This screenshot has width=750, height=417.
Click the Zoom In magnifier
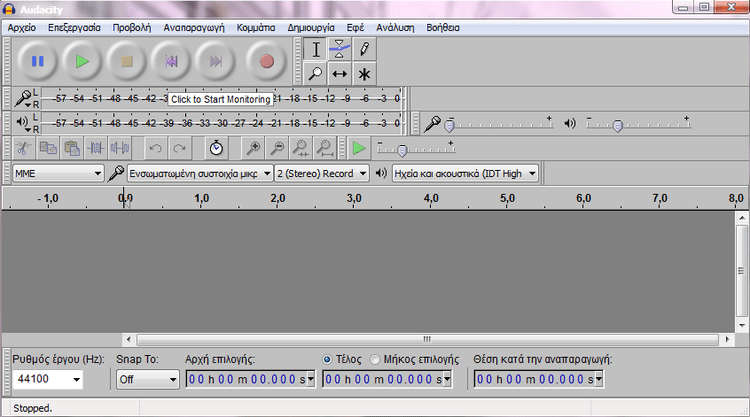[x=253, y=148]
